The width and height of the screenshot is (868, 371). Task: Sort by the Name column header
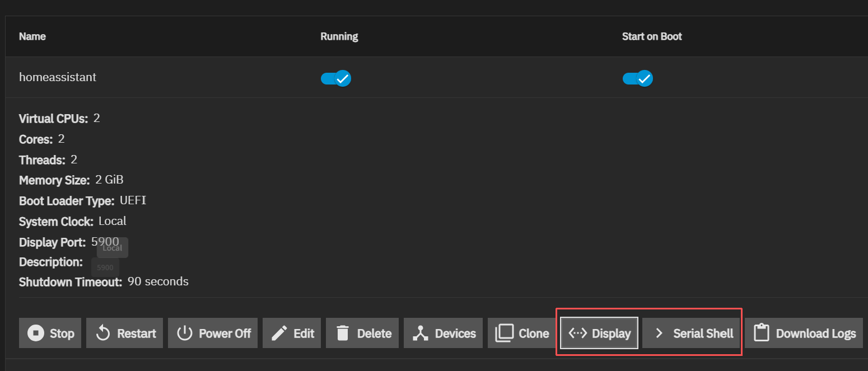[x=32, y=36]
